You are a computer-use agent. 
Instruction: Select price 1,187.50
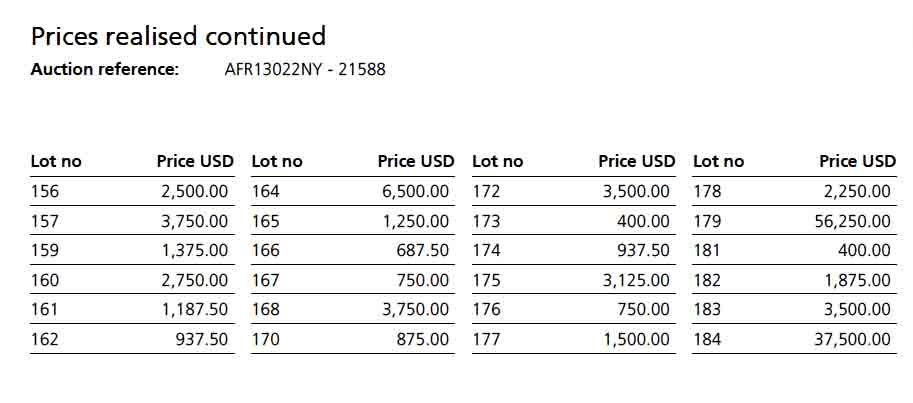(195, 309)
